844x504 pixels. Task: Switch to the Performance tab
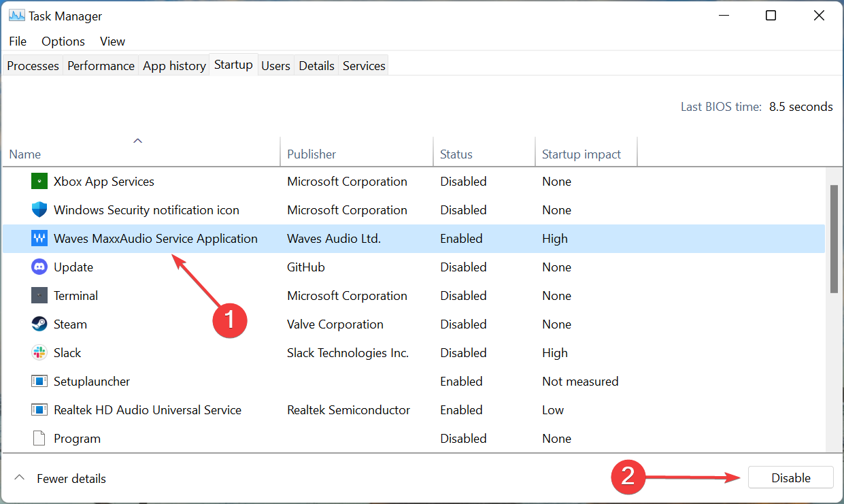click(x=101, y=65)
